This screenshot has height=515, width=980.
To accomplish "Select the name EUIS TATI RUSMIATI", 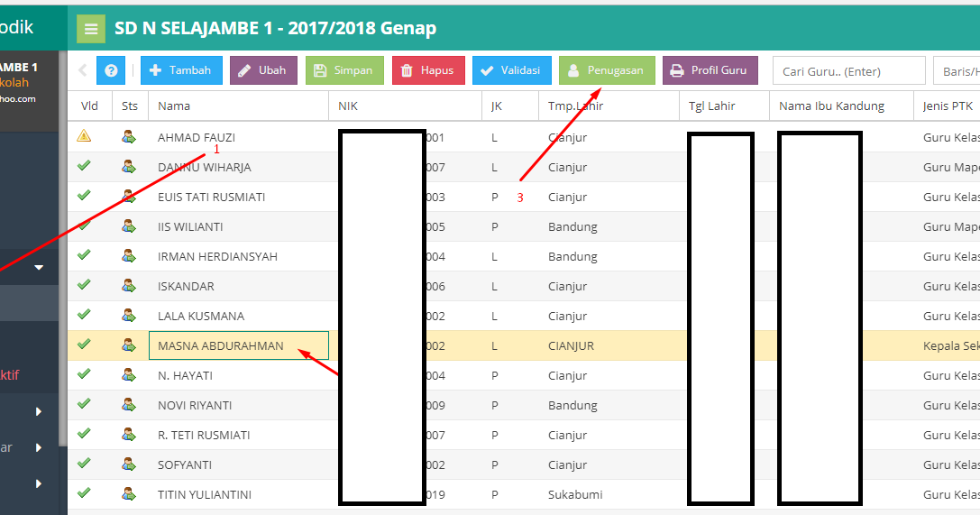I will [x=211, y=197].
